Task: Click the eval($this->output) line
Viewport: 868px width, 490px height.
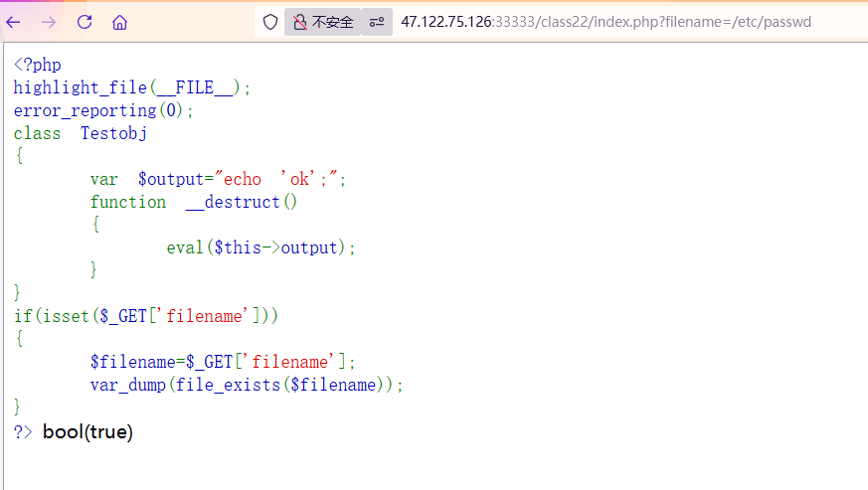Action: [260, 247]
